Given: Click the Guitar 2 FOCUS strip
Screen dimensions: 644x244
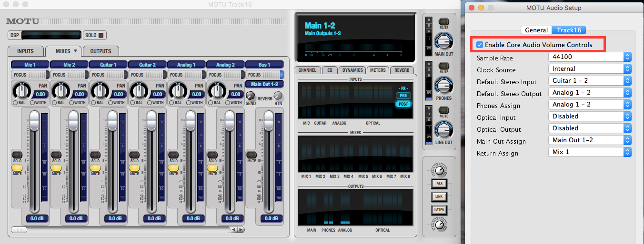Looking at the screenshot, I should 148,75.
